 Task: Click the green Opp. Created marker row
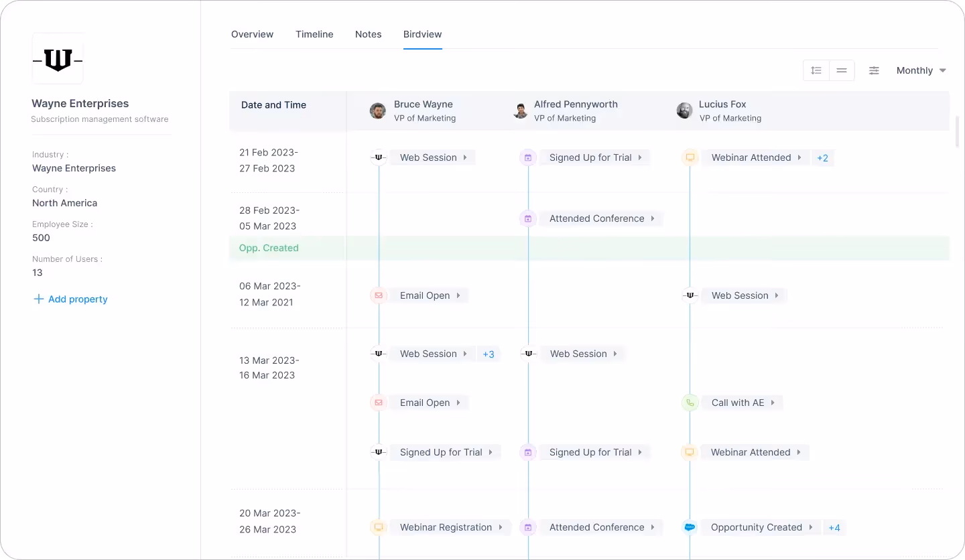pyautogui.click(x=269, y=248)
